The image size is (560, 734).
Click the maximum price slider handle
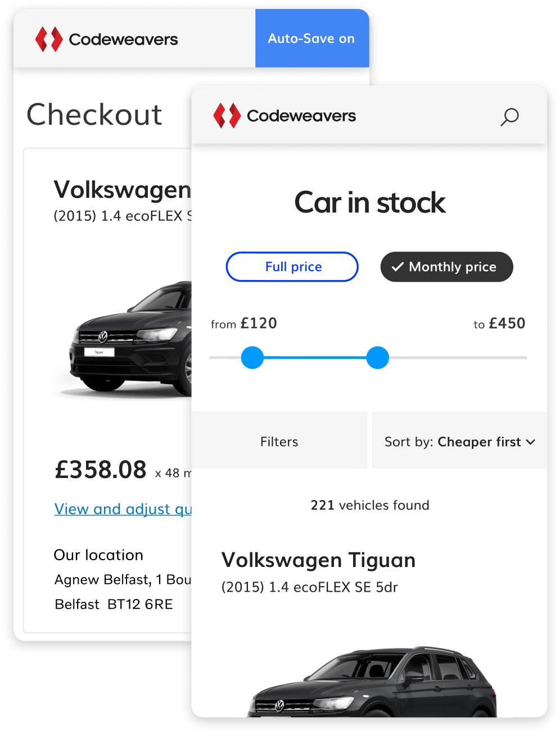click(x=378, y=358)
